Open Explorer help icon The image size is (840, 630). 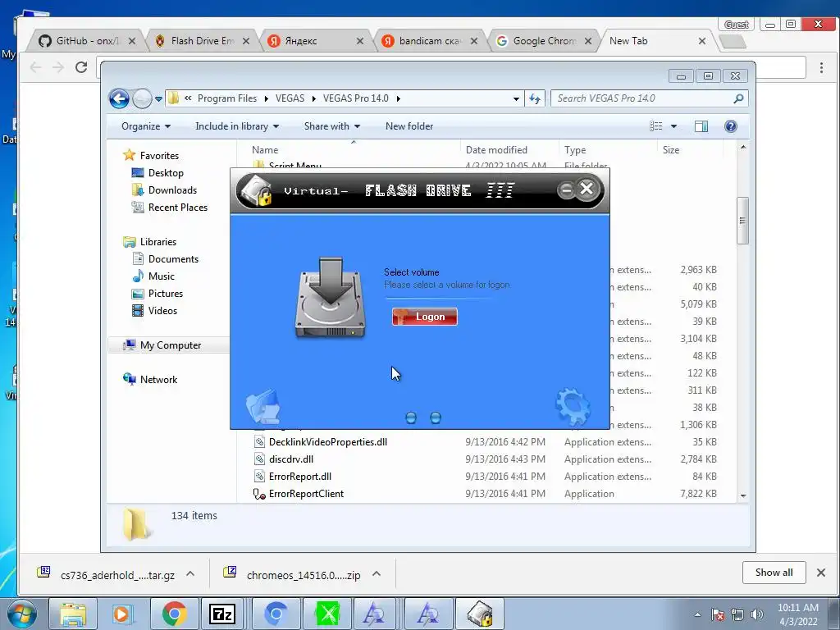pos(730,126)
